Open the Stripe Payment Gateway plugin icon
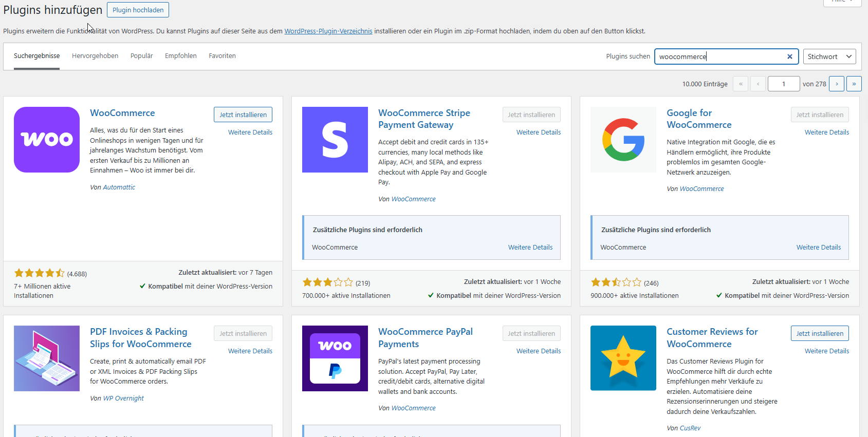The height and width of the screenshot is (437, 868). click(335, 140)
